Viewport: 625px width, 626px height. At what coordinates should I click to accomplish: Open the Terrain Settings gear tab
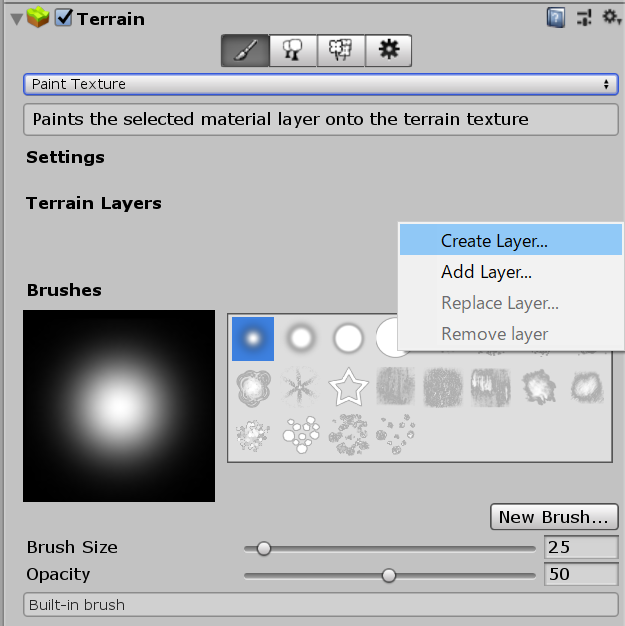(x=388, y=51)
